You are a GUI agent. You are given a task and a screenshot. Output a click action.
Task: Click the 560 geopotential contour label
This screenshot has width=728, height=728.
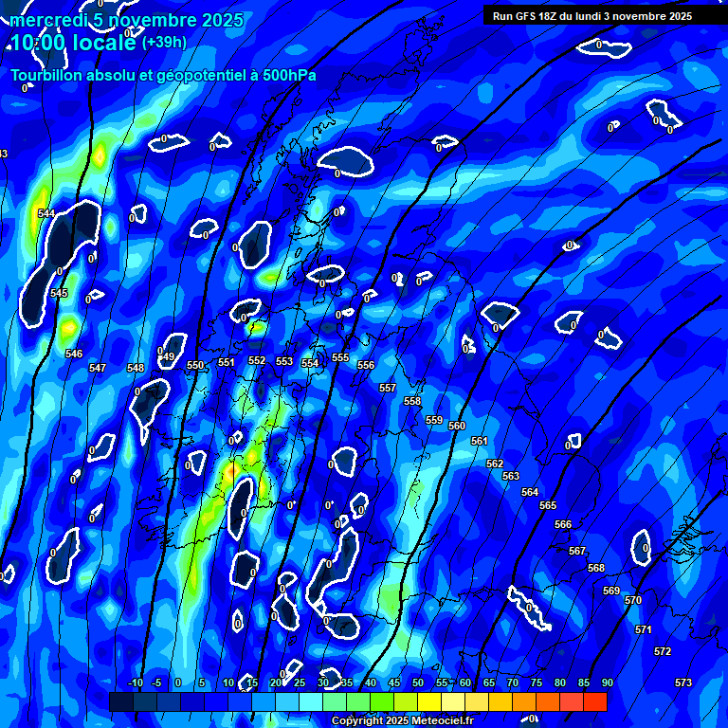coord(457,427)
